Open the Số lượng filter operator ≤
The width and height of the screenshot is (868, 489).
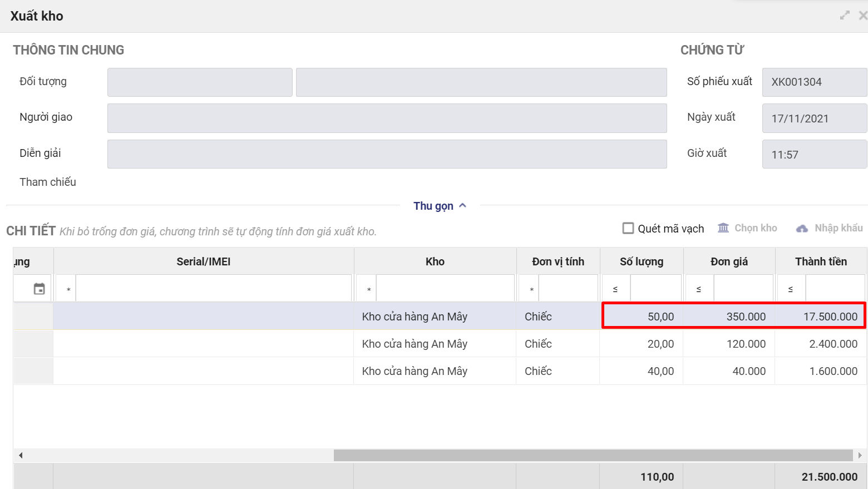click(x=615, y=289)
